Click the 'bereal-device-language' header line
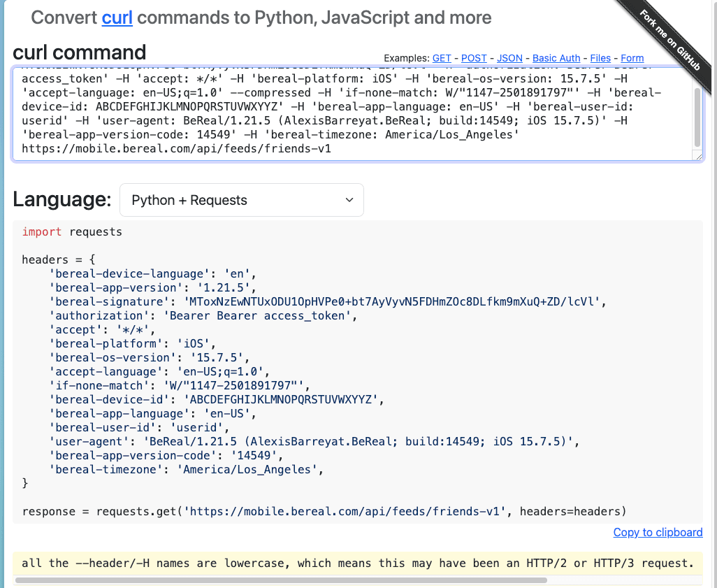717x588 pixels. point(153,274)
